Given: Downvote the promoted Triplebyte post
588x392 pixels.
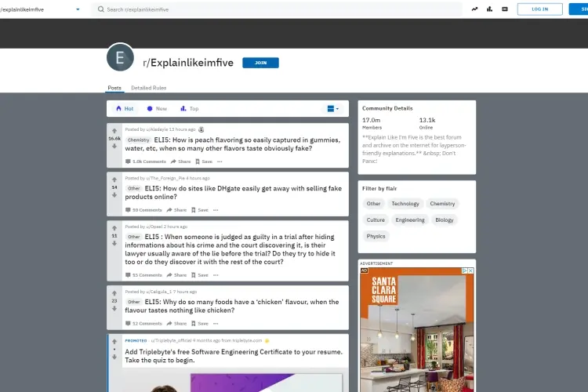Looking at the screenshot, I should [x=114, y=357].
